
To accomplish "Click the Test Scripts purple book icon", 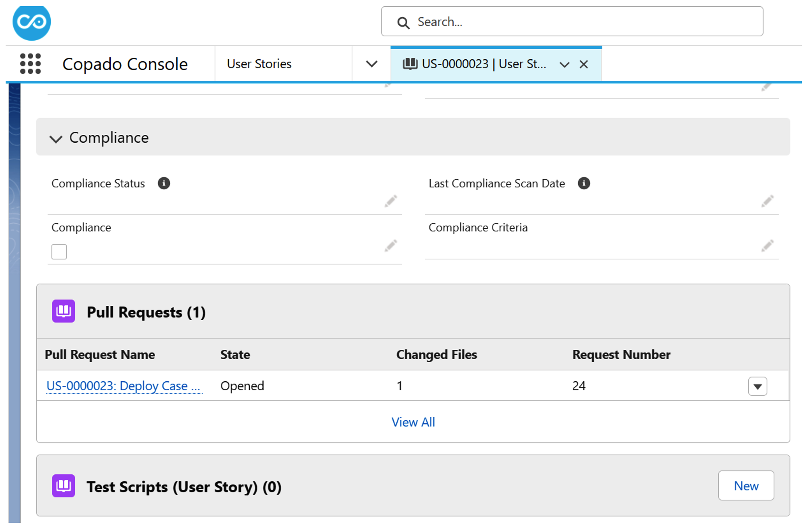I will 64,486.
